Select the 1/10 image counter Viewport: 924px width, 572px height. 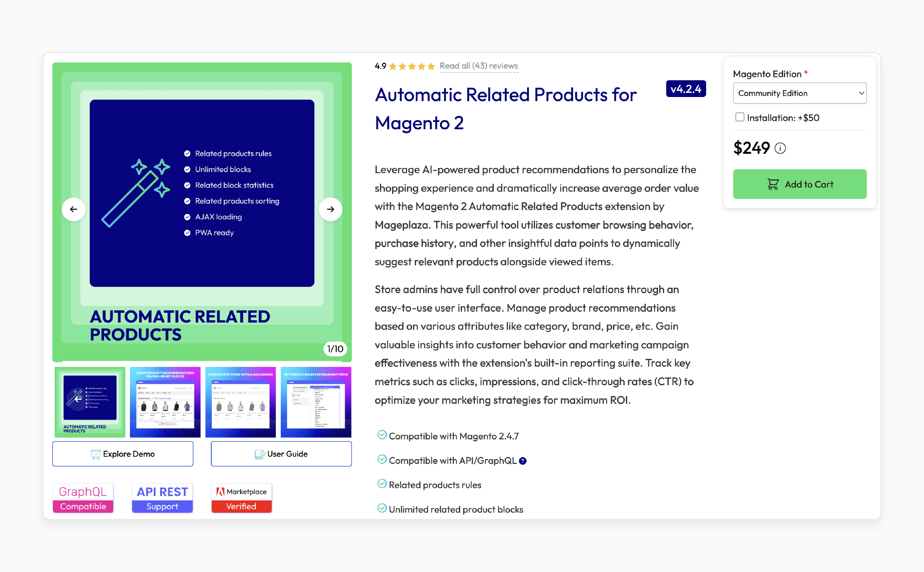click(x=335, y=349)
